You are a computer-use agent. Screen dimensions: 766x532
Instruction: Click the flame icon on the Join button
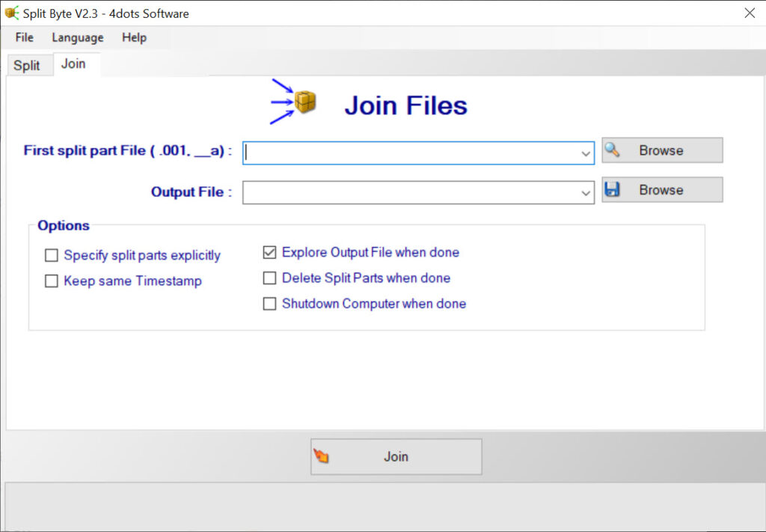click(322, 456)
